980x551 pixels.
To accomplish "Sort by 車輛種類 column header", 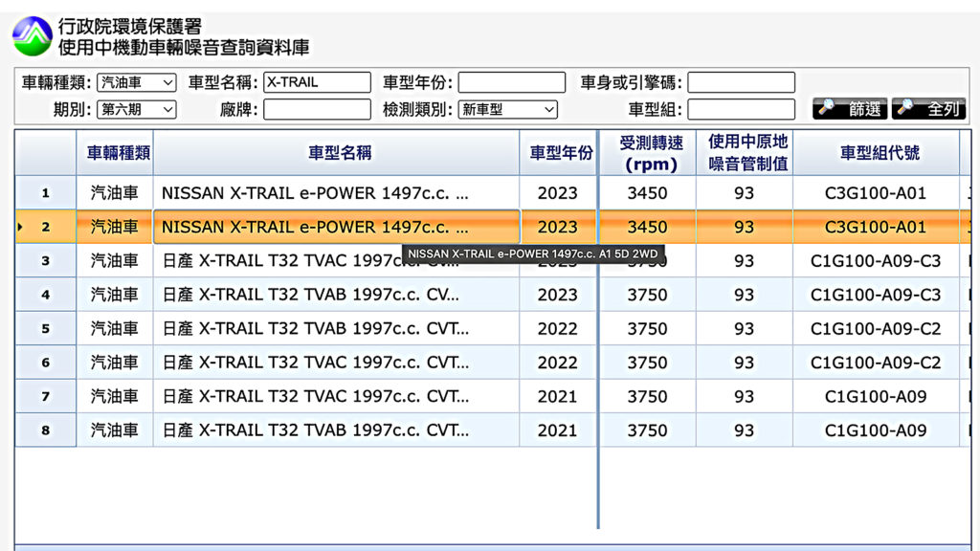I will pos(115,153).
